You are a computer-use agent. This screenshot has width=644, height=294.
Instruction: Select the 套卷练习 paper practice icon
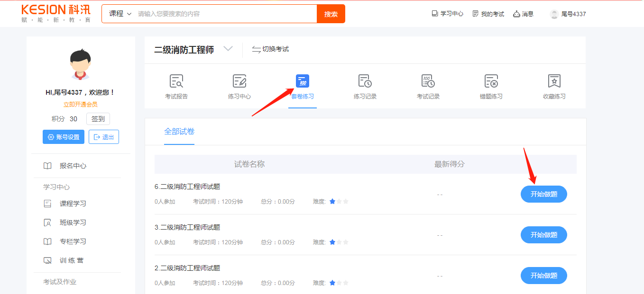(x=303, y=81)
